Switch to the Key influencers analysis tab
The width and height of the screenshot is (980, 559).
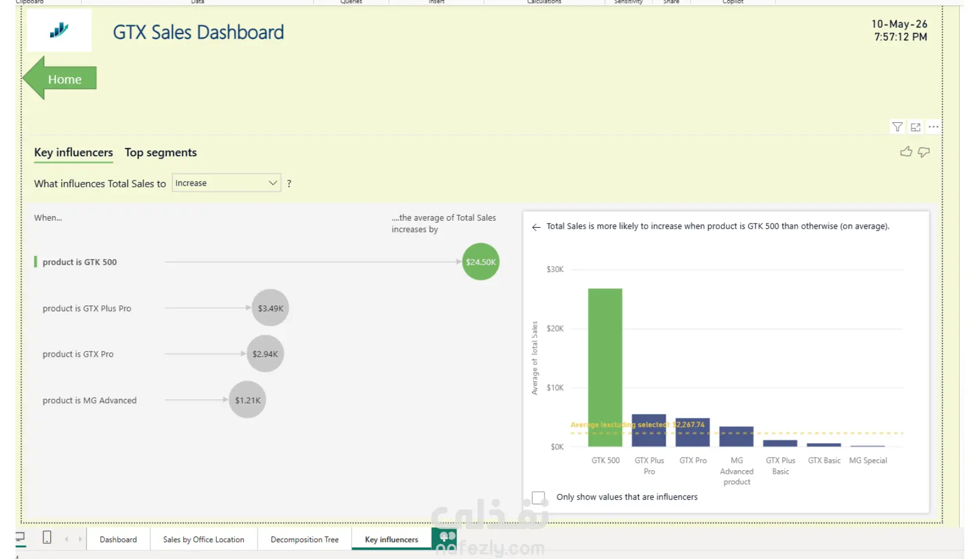pos(73,153)
